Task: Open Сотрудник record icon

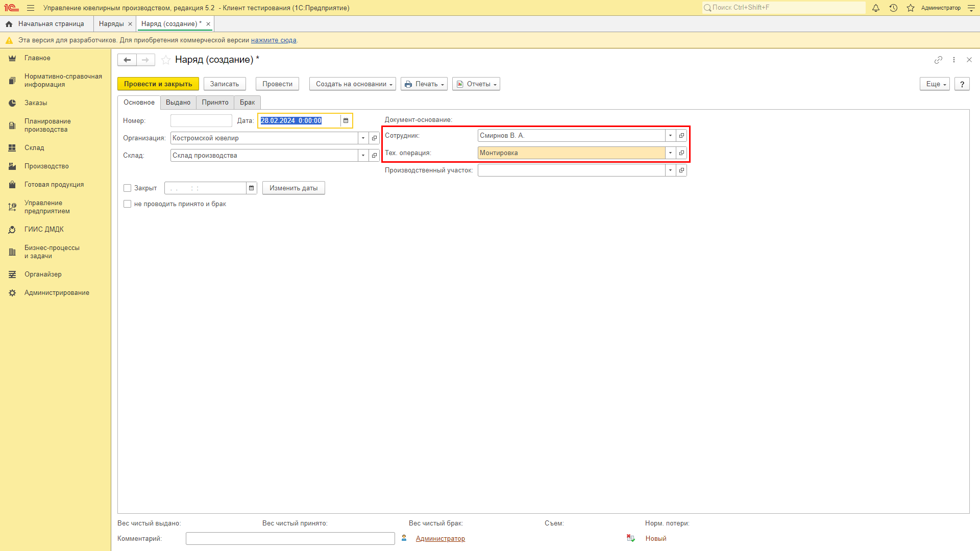Action: [x=681, y=136]
